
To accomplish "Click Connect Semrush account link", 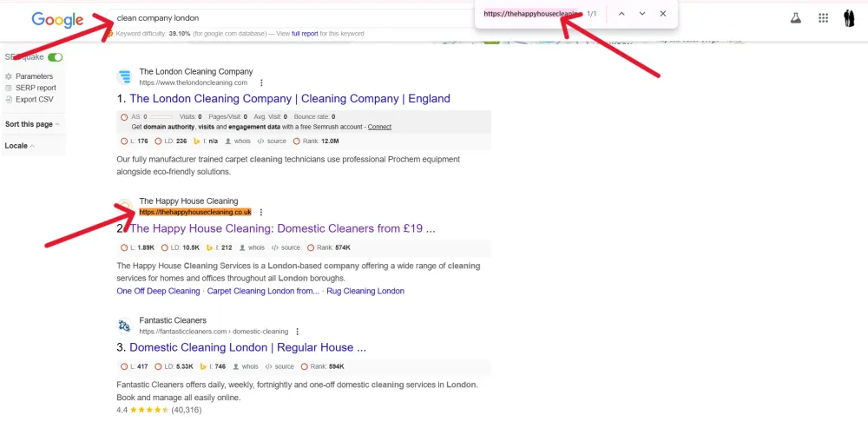I will [x=379, y=127].
